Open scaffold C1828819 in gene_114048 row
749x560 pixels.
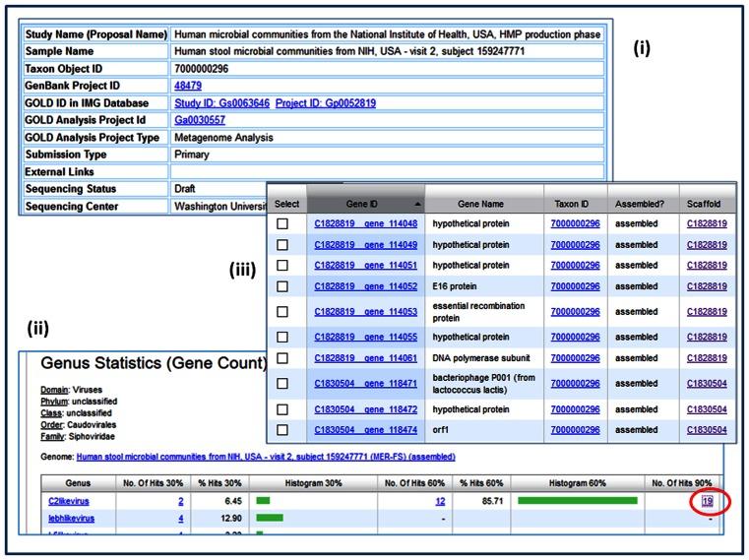(x=707, y=223)
